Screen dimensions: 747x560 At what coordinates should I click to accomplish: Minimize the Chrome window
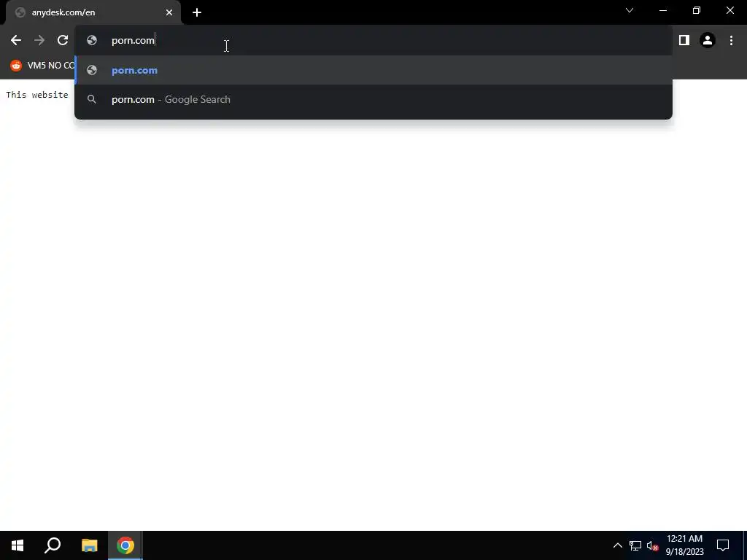[x=662, y=10]
